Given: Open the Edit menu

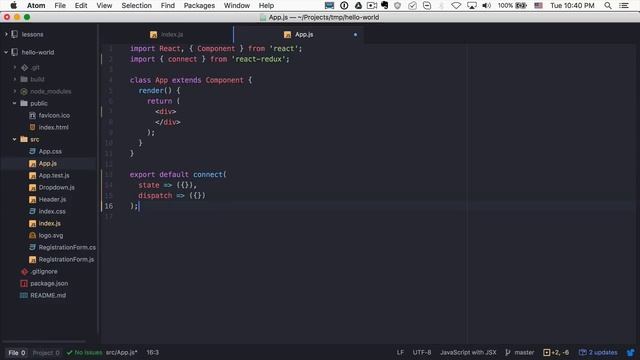Looking at the screenshot, I should click(81, 5).
